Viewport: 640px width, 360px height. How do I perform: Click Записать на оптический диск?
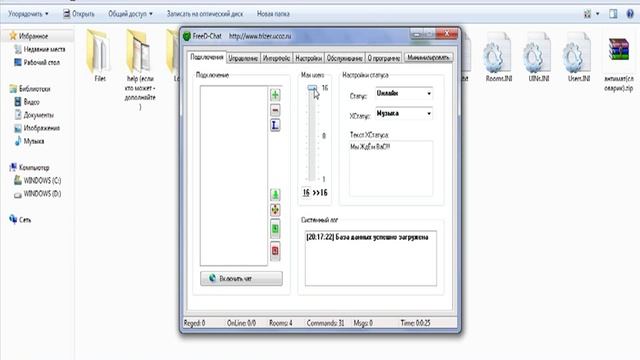pos(205,14)
